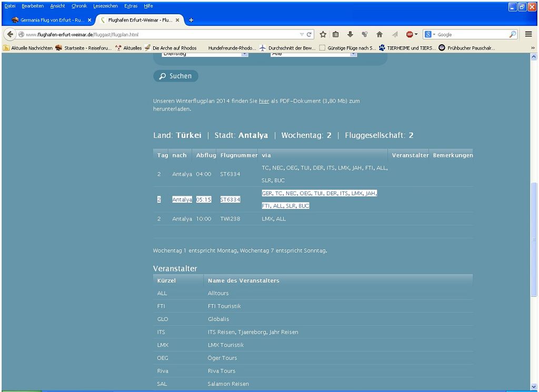Open a new tab with plus button
The image size is (539, 392).
pos(191,20)
